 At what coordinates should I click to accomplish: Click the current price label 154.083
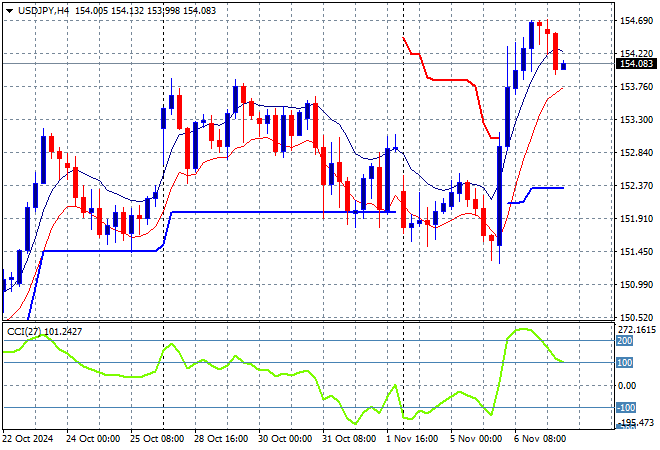coord(636,64)
